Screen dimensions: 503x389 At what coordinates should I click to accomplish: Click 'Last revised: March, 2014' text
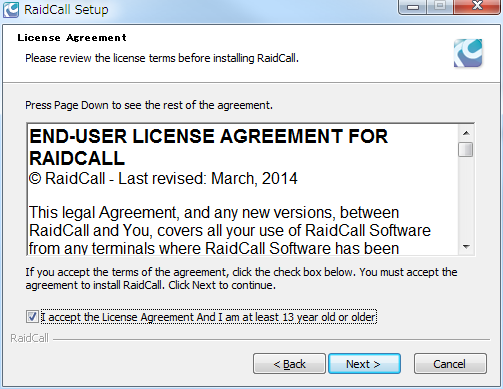click(x=208, y=178)
